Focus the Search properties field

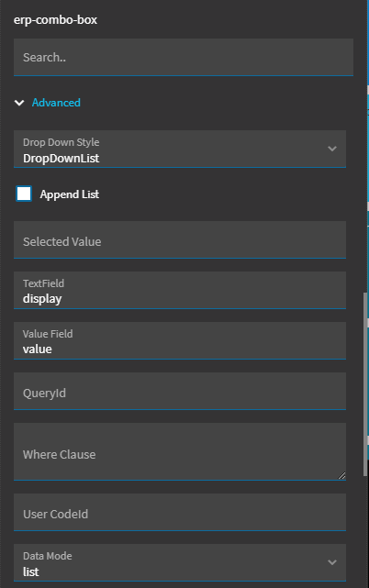(184, 58)
